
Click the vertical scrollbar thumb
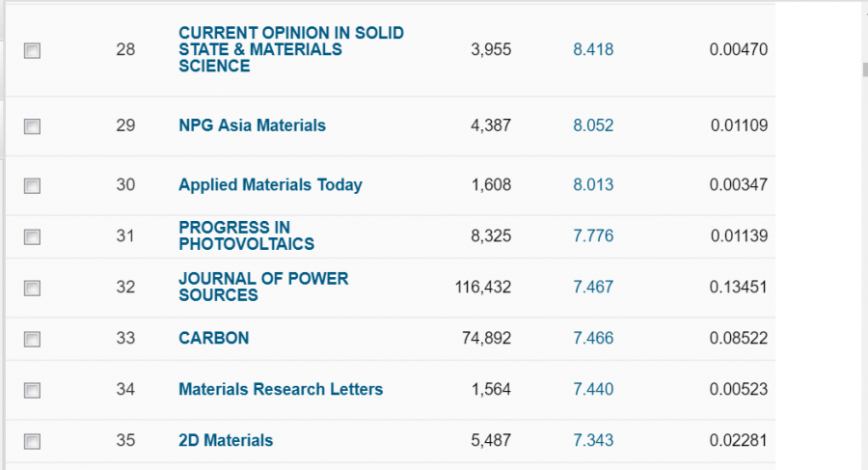click(864, 69)
